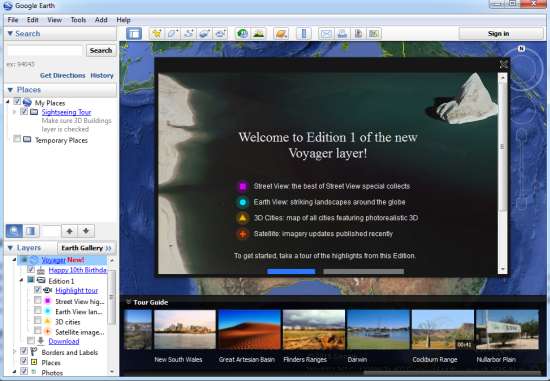Open the Download link in Layers

(x=64, y=341)
